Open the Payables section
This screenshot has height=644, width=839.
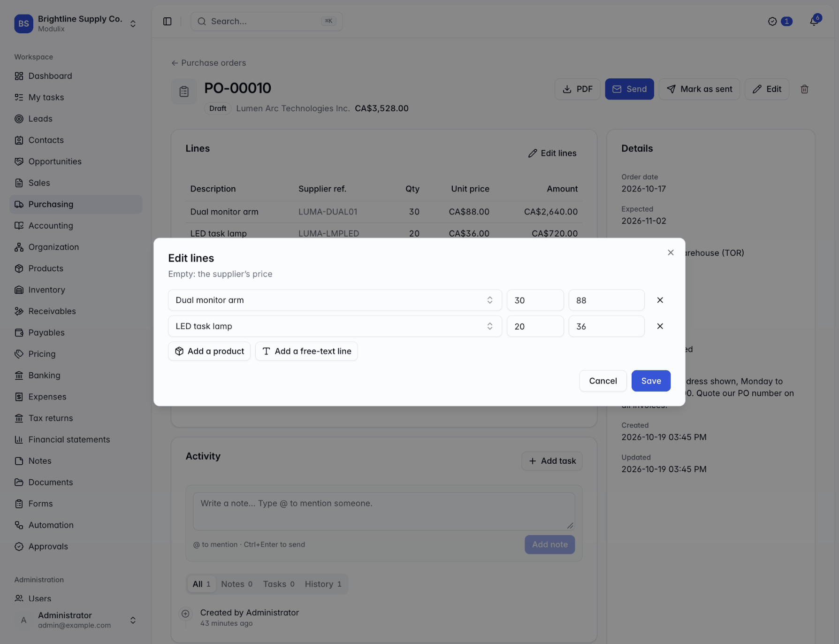click(76, 332)
